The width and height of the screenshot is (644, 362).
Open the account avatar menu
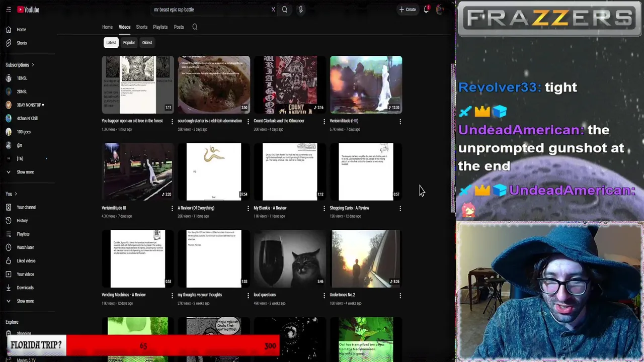coord(440,10)
